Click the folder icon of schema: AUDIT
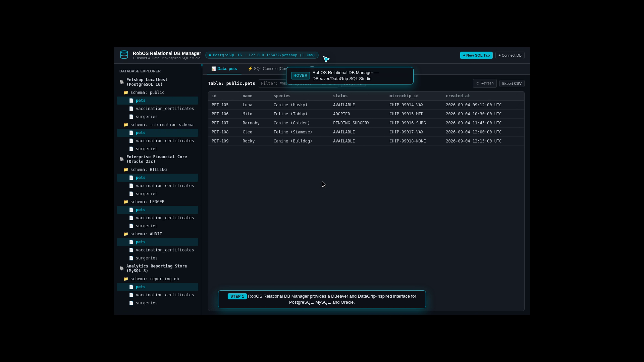The width and height of the screenshot is (644, 362). 126,234
